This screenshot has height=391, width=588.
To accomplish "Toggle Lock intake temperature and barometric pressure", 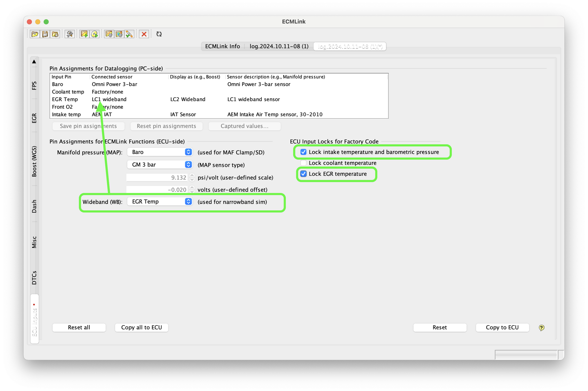I will [303, 152].
